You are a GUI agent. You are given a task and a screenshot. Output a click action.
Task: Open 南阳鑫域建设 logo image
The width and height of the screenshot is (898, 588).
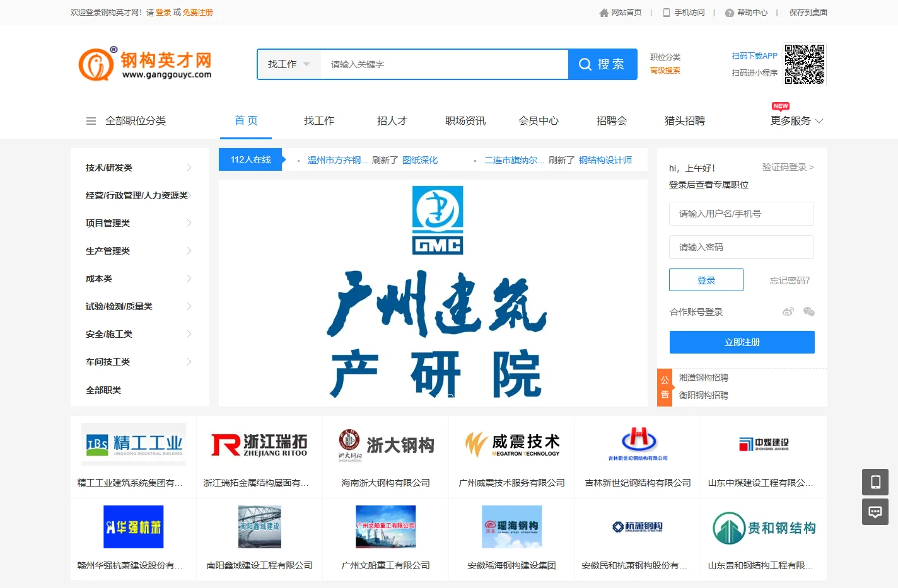pos(260,527)
